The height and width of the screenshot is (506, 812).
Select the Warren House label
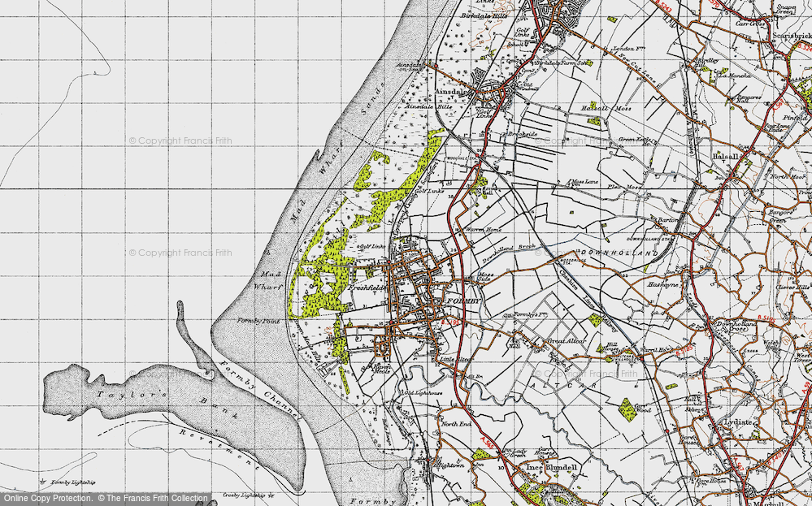tap(484, 229)
